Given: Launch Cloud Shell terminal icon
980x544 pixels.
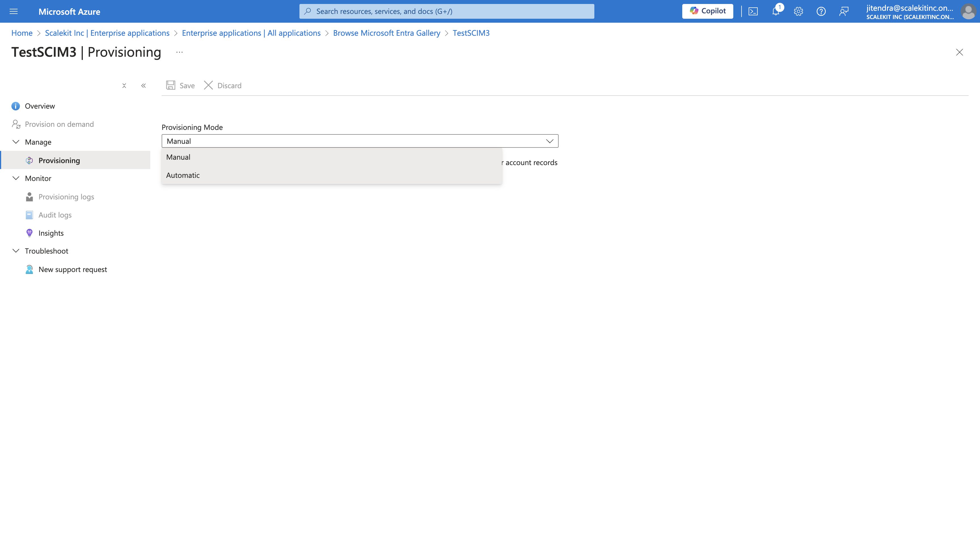Looking at the screenshot, I should pos(753,11).
